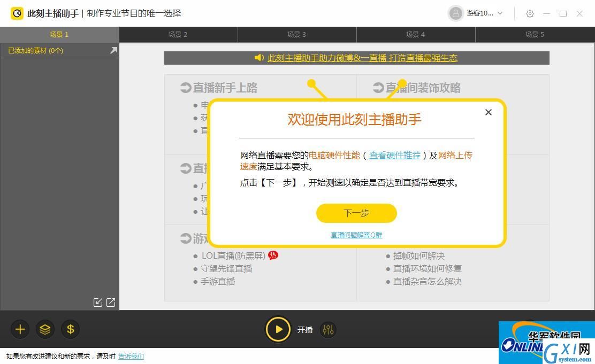The height and width of the screenshot is (364, 595).
Task: Open the 直播间装饰攻略 section heading
Action: tap(417, 88)
